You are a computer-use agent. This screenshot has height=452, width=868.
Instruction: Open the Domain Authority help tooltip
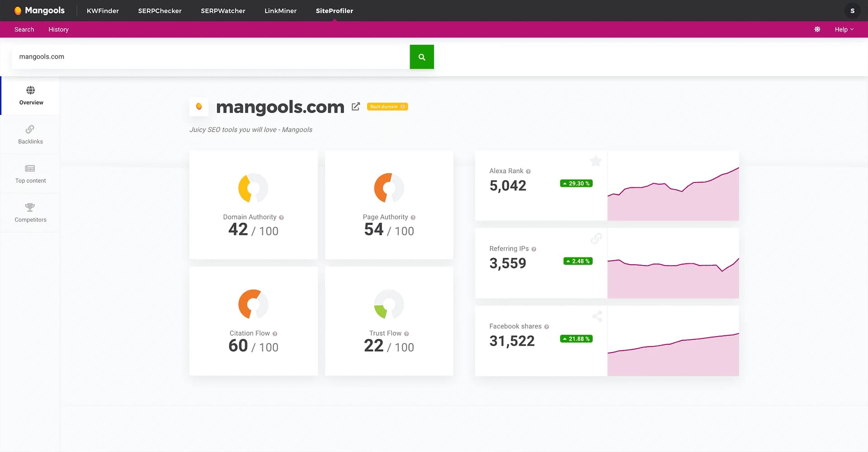click(x=281, y=217)
